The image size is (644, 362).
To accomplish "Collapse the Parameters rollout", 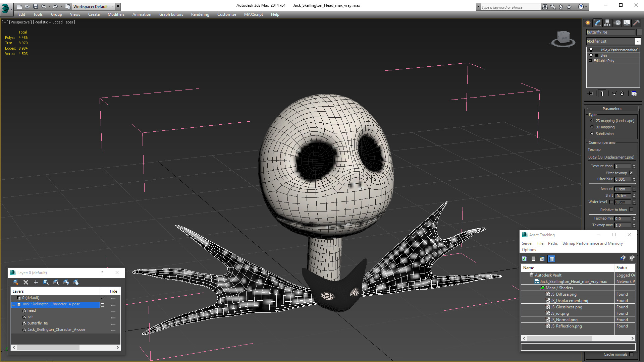I will (x=612, y=109).
